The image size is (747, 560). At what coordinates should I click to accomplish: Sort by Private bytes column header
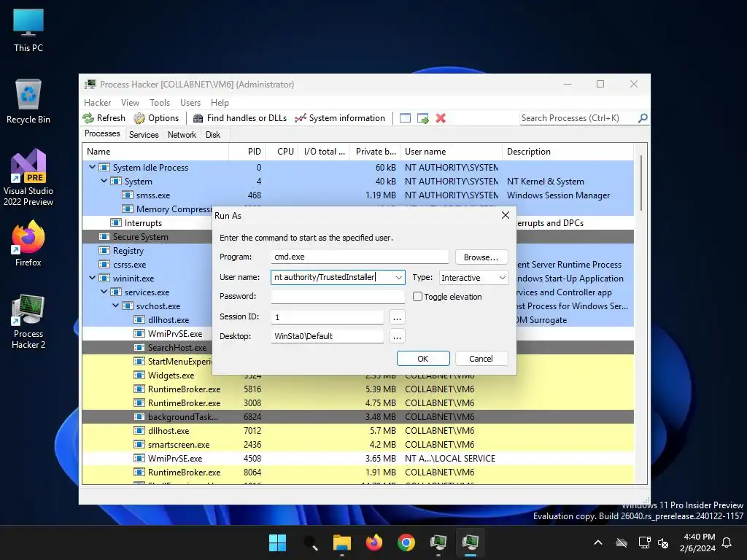point(374,152)
